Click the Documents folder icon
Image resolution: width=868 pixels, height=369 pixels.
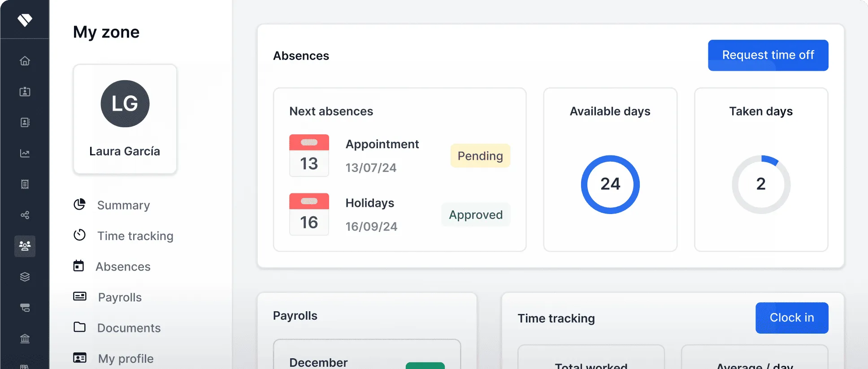coord(80,327)
